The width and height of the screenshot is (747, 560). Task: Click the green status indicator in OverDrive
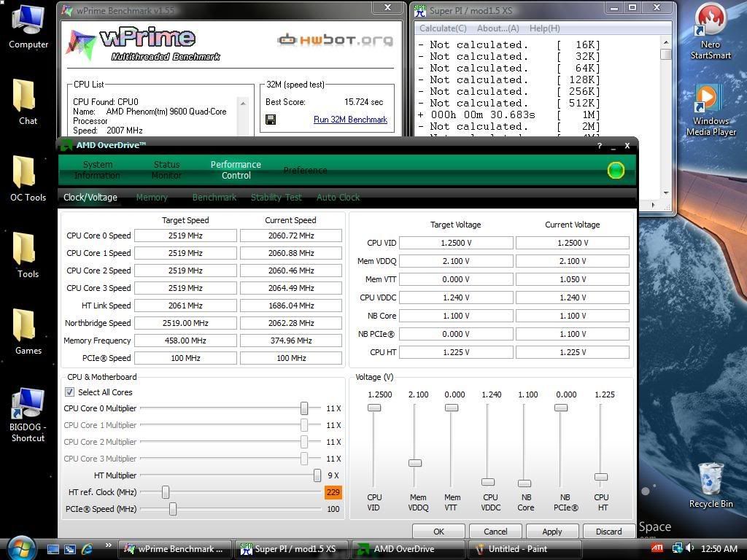click(x=616, y=170)
